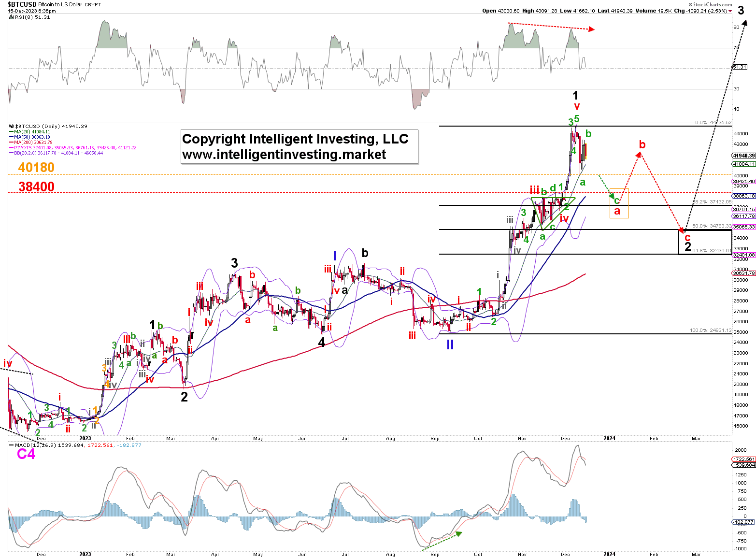Screen dimensions: 756x559
Task: Click the blue Roman numeral II wave label
Action: point(450,344)
